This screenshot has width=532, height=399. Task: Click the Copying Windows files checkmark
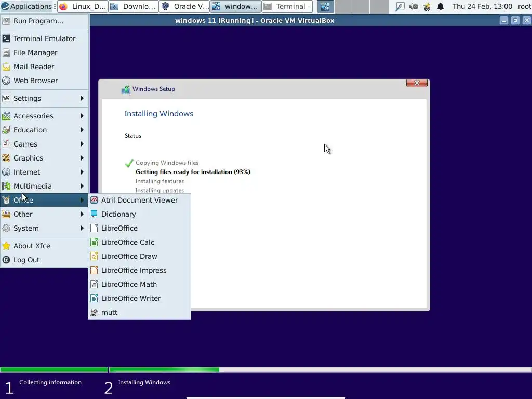coord(129,163)
